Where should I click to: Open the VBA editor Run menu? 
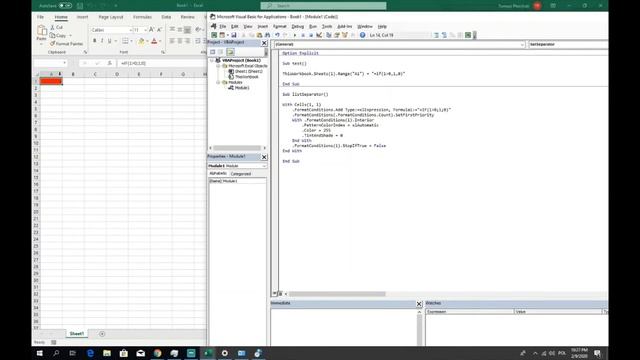tap(313, 27)
